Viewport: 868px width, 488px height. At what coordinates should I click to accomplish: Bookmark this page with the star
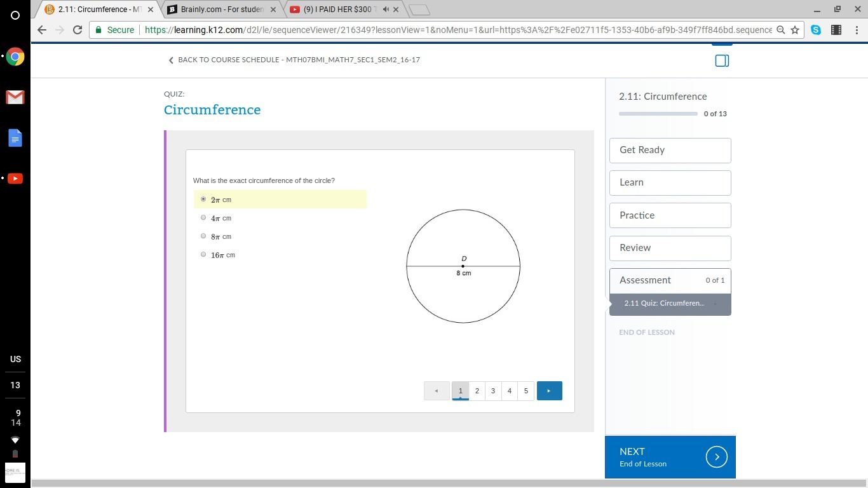(x=795, y=30)
